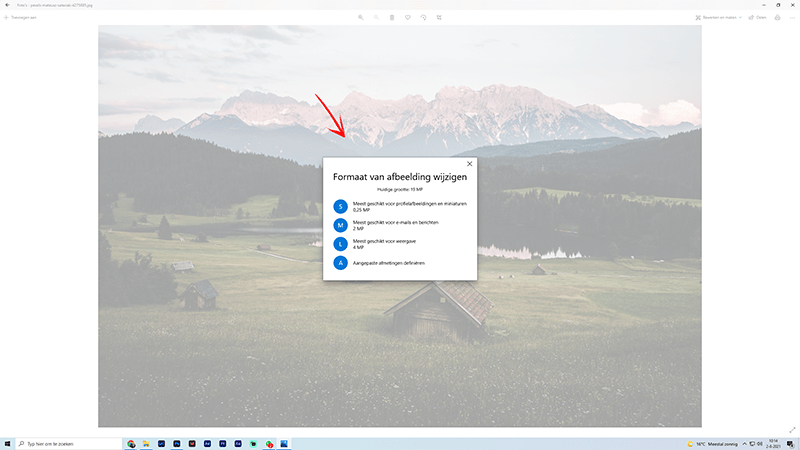Open Photoshop from the taskbar

(177, 444)
